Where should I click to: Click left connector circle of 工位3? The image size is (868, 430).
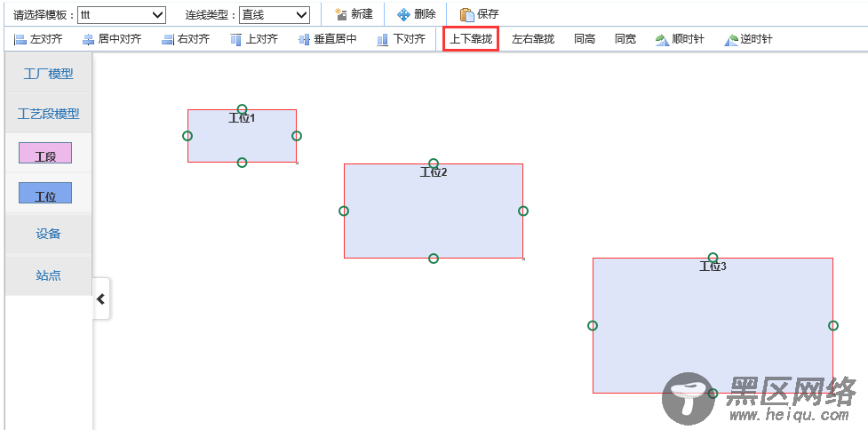point(593,325)
